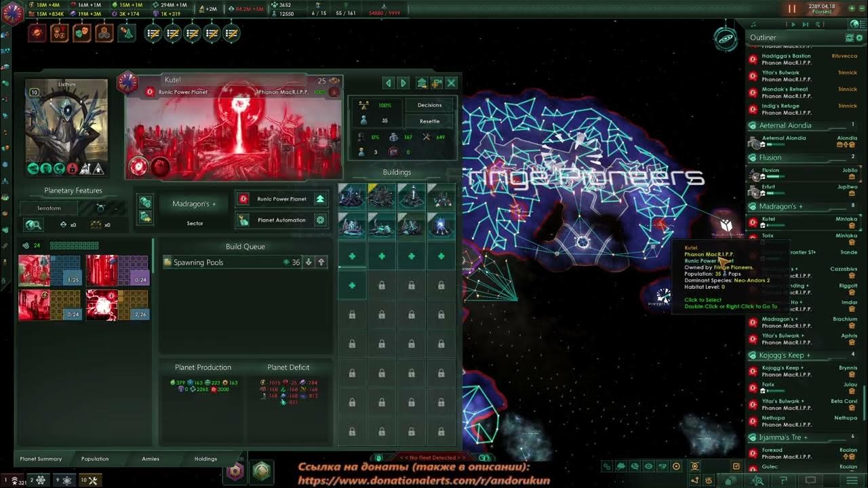
Task: Click first planet modifier red icon
Action: tap(138, 165)
